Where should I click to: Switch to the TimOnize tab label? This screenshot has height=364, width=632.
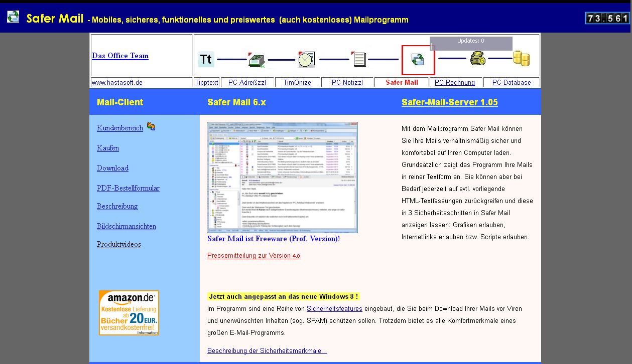297,82
